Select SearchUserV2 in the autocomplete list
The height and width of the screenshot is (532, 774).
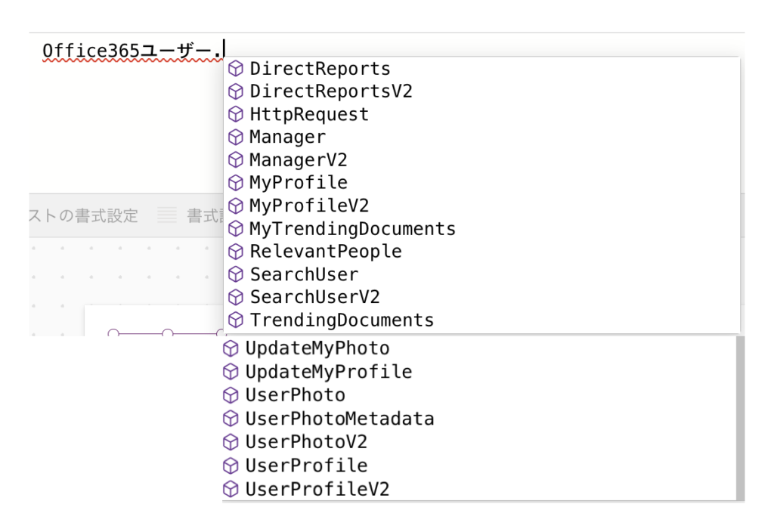click(x=314, y=297)
